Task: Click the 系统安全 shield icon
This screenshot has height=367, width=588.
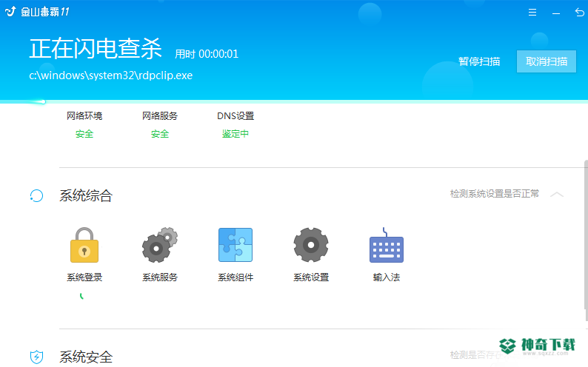Action: (x=37, y=357)
